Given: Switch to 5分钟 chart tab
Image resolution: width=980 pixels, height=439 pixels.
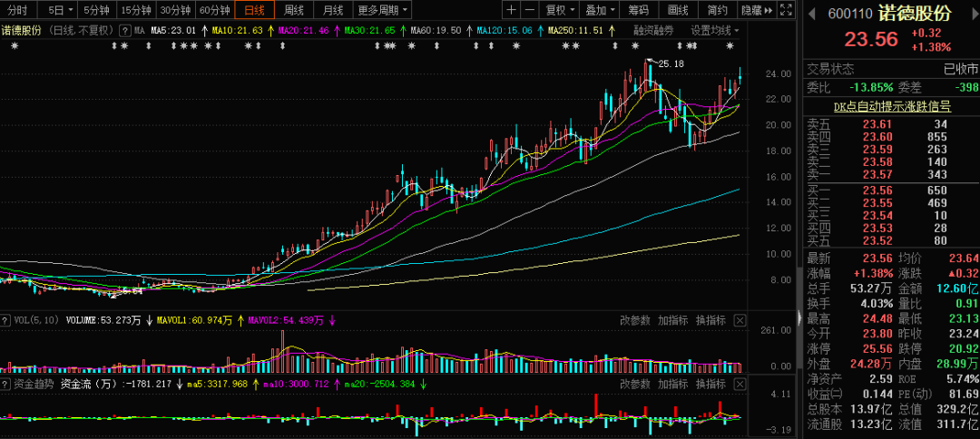Looking at the screenshot, I should [97, 10].
